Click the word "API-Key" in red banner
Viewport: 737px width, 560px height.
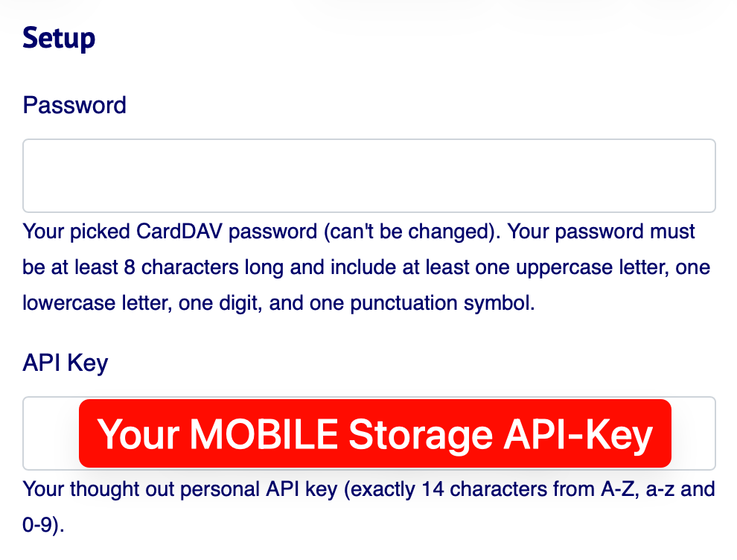click(578, 433)
